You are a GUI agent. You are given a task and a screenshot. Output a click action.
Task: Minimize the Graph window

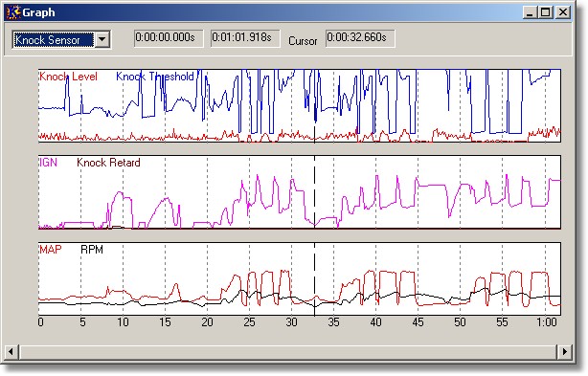pyautogui.click(x=530, y=12)
